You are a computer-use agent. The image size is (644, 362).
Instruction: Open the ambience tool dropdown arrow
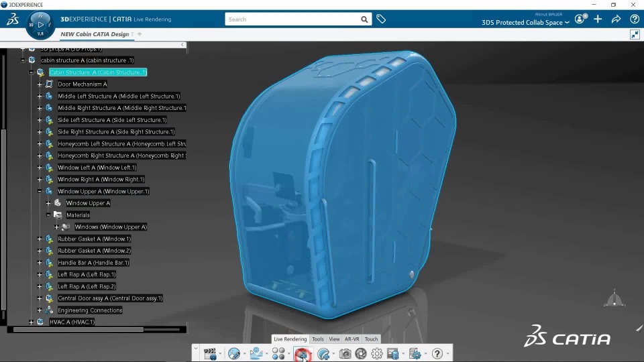pos(244,354)
